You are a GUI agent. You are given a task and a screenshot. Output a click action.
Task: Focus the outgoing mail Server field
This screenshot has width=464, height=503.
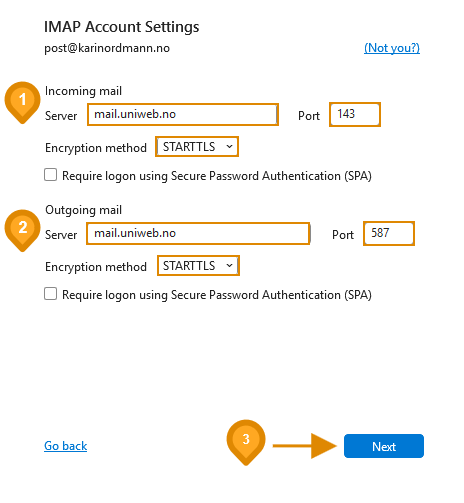click(x=198, y=233)
